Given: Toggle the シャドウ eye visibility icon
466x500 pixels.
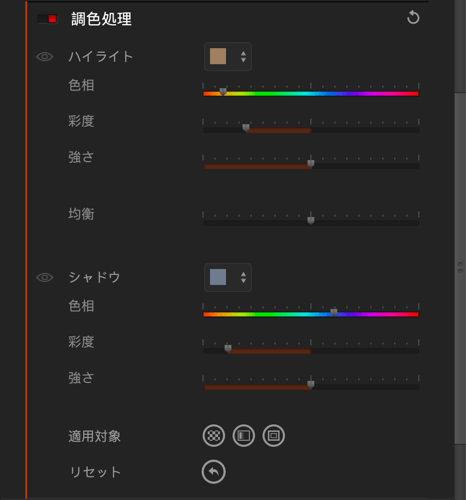Looking at the screenshot, I should point(45,277).
